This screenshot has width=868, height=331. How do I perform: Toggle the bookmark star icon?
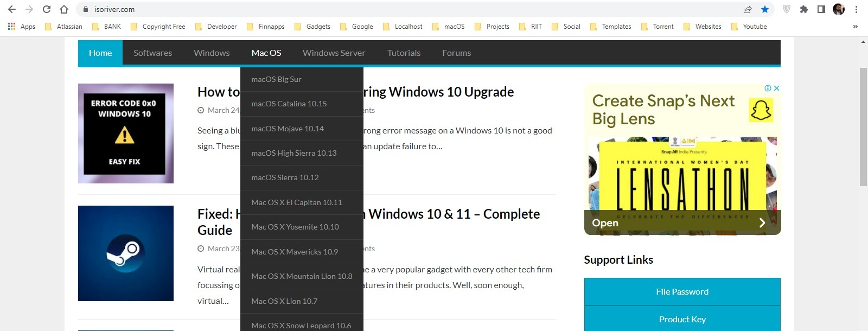tap(765, 9)
